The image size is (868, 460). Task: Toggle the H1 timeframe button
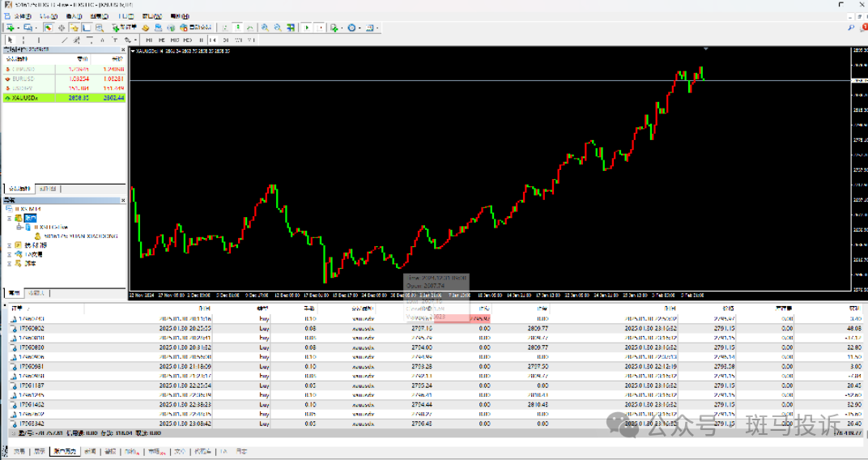tap(200, 40)
